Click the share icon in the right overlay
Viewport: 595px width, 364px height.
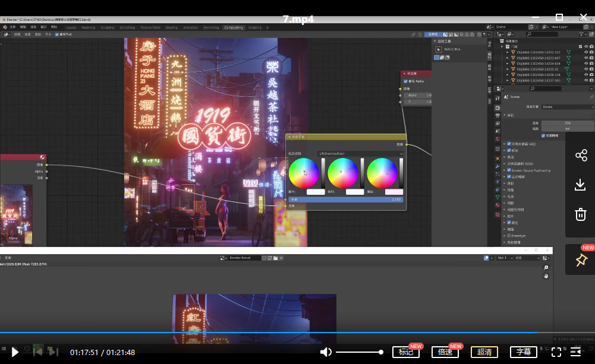[581, 155]
